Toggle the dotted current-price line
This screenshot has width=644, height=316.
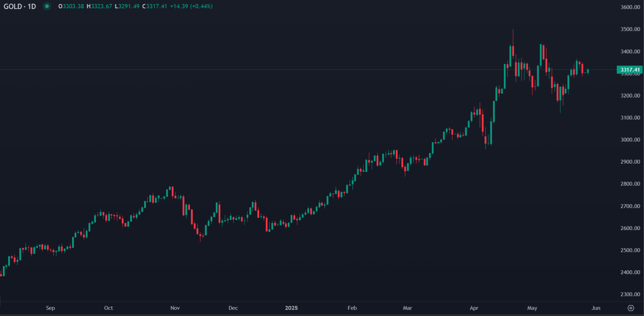(x=300, y=70)
